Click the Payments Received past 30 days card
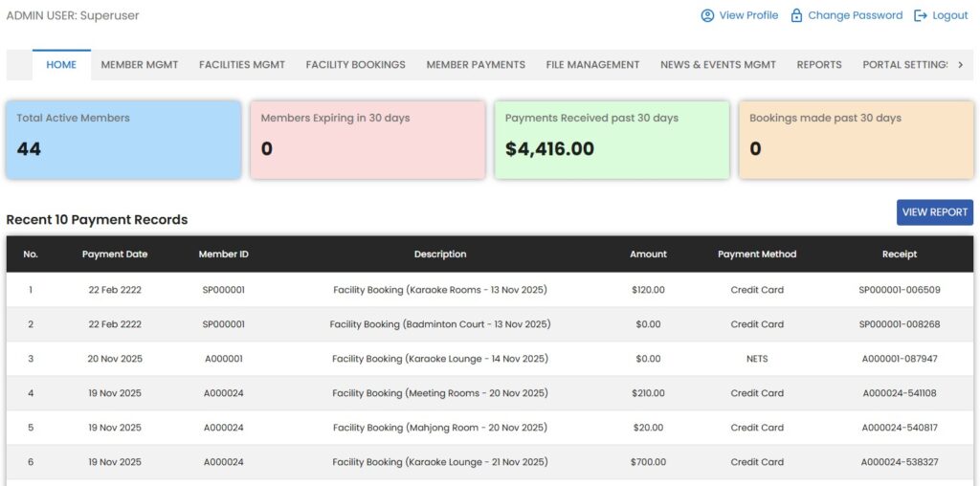The width and height of the screenshot is (980, 486). (612, 140)
